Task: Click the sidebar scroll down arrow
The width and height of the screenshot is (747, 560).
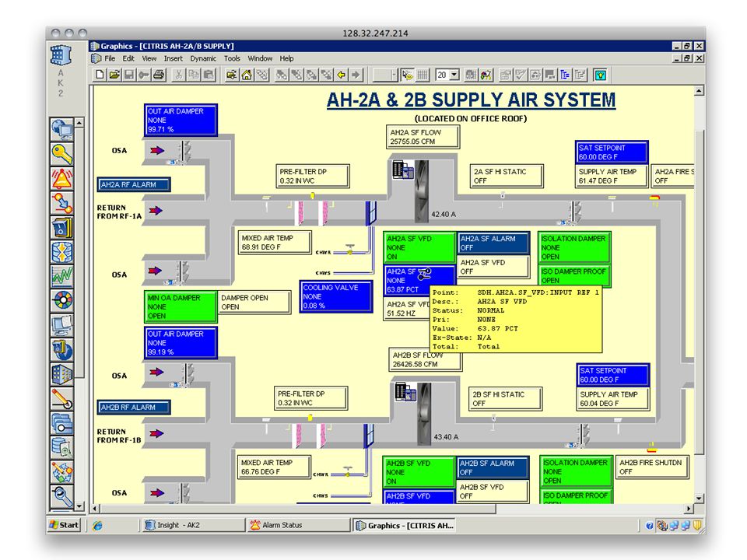Action: (79, 506)
